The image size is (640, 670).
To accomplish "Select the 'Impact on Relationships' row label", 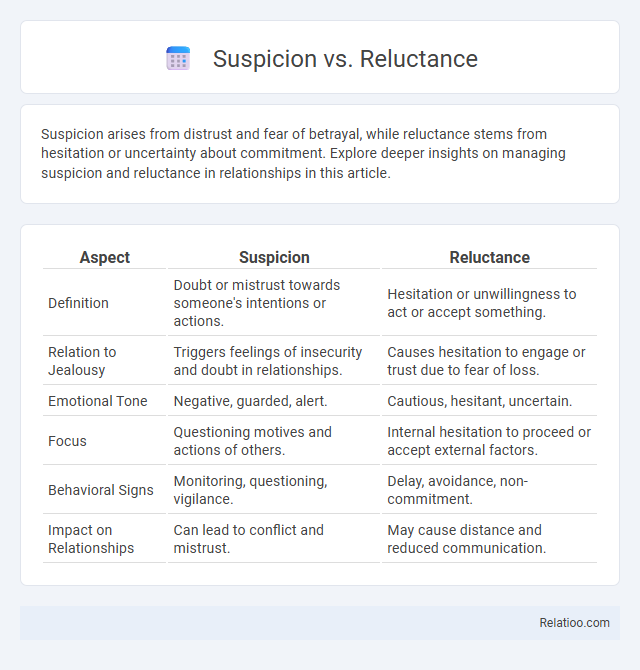I will [x=91, y=539].
